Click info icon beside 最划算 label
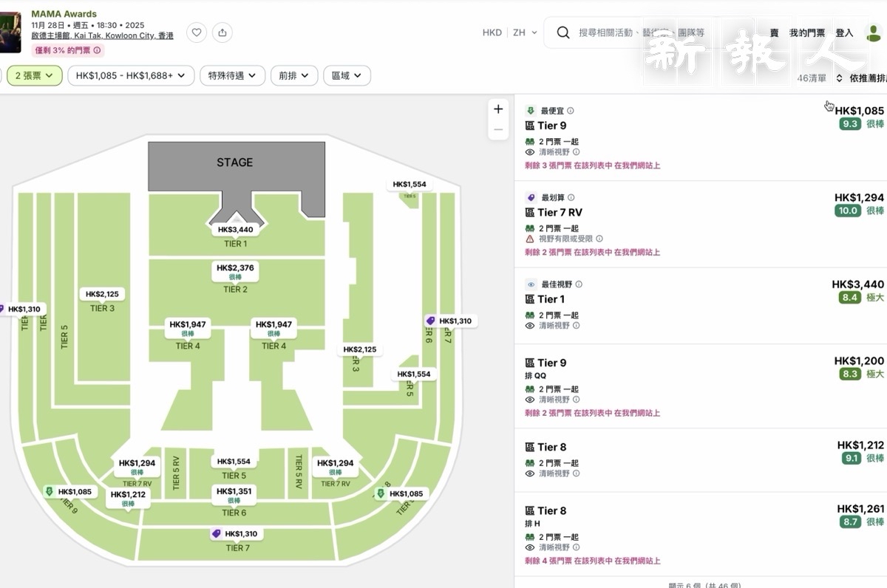Image resolution: width=887 pixels, height=588 pixels. click(x=571, y=198)
